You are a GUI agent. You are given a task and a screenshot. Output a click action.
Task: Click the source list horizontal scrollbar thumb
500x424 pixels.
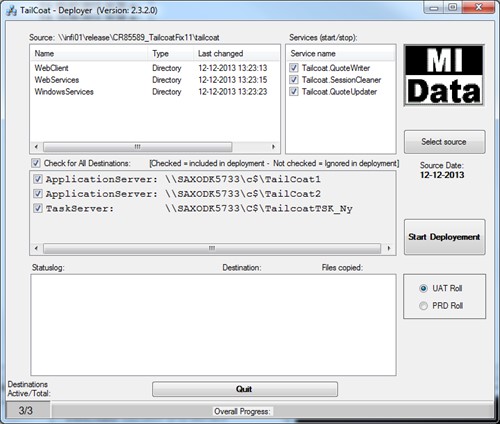click(x=137, y=147)
